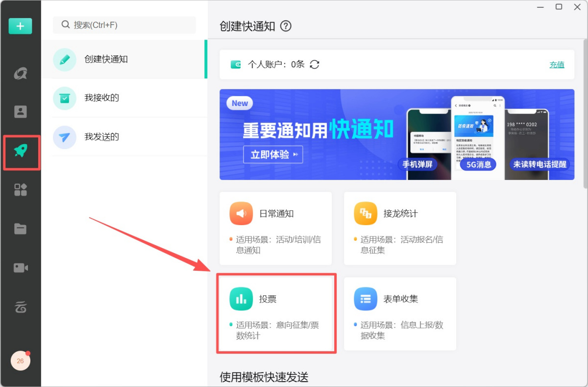The width and height of the screenshot is (588, 387).
Task: Open the folder files sidebar icon
Action: coord(20,229)
